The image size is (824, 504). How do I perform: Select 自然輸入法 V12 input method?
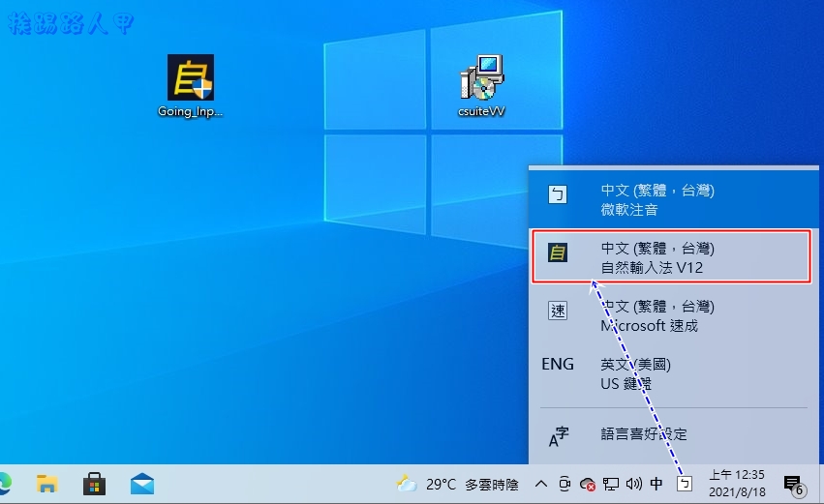click(x=672, y=257)
